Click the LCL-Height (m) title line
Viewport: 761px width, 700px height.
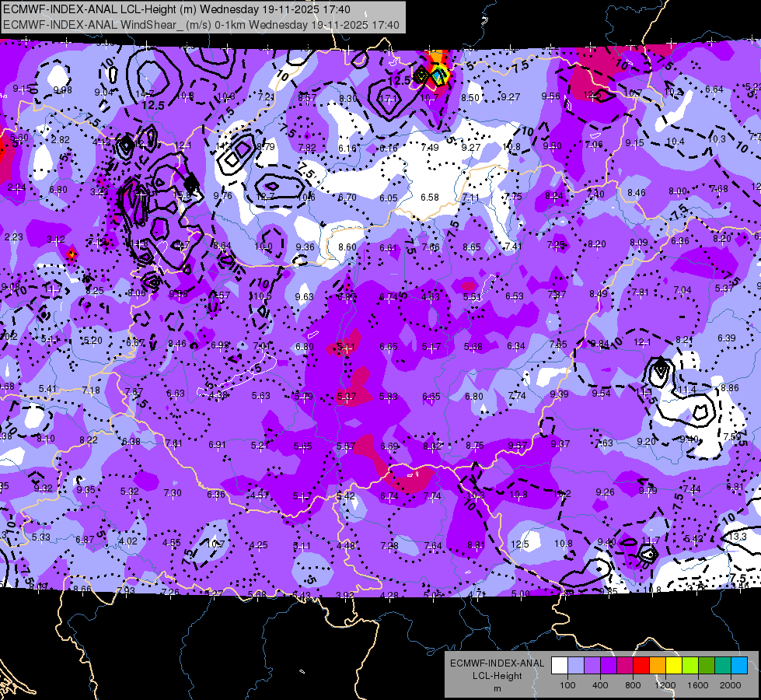176,9
